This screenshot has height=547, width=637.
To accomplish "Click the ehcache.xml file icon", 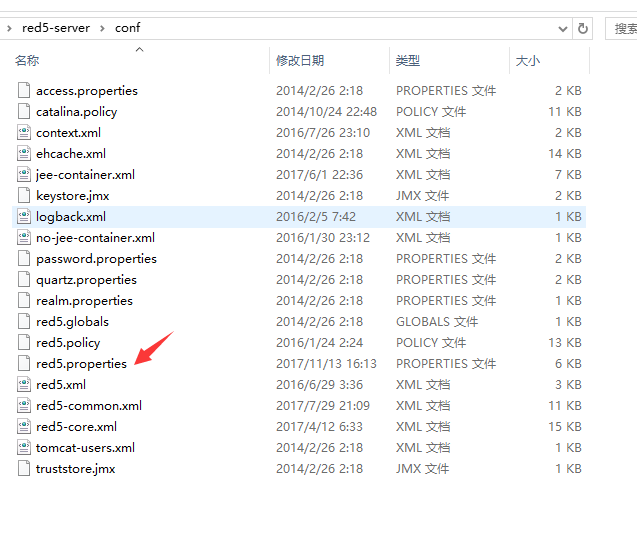I will pyautogui.click(x=24, y=154).
